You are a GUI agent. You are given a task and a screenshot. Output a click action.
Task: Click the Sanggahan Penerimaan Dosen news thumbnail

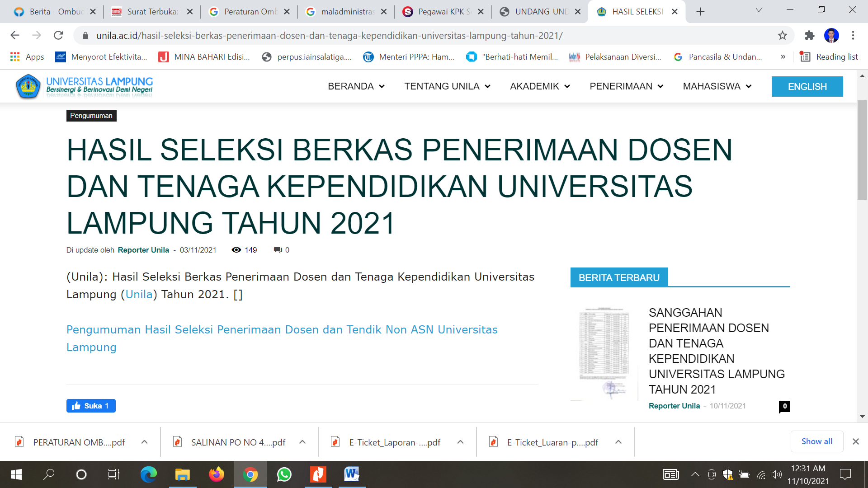tap(604, 353)
